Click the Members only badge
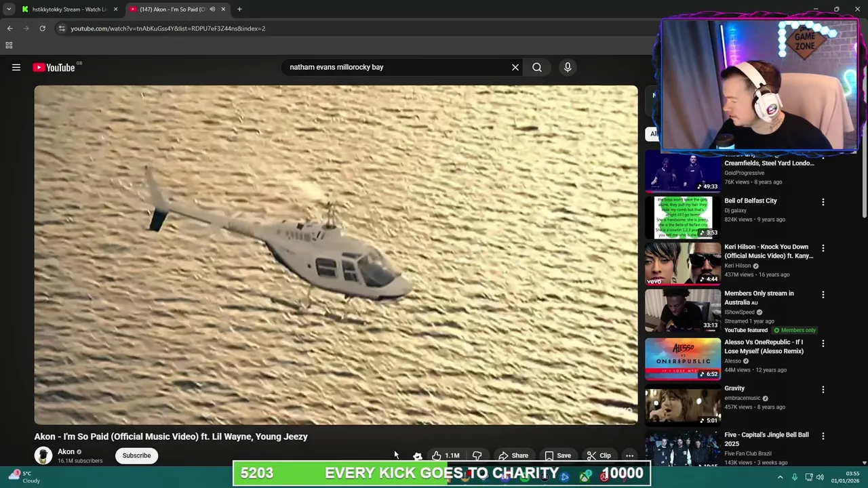868x488 pixels. pos(795,330)
